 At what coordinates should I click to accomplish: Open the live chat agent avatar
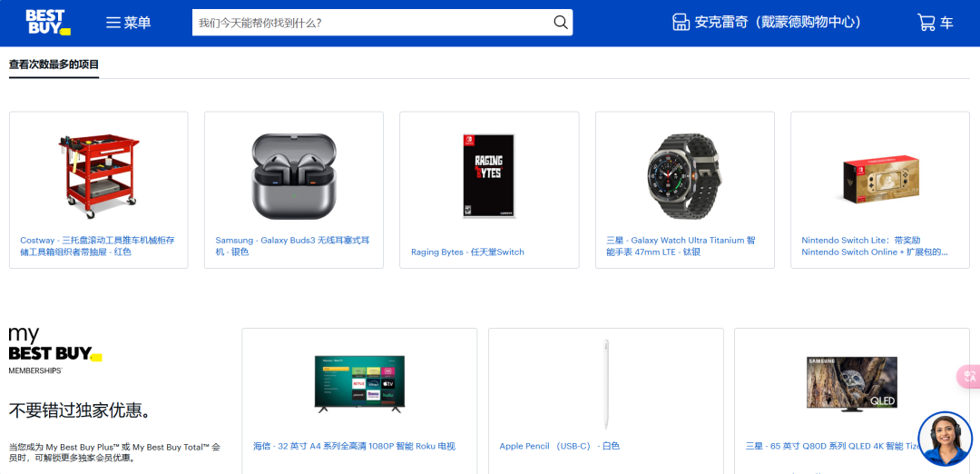tap(945, 439)
